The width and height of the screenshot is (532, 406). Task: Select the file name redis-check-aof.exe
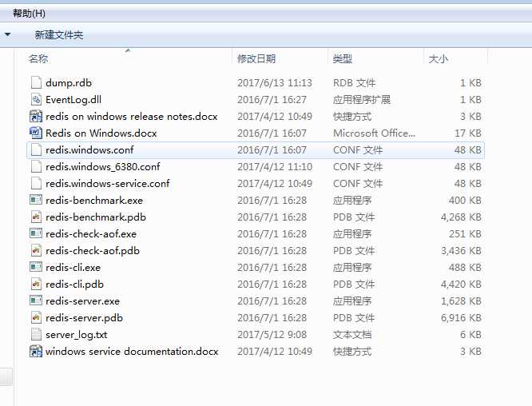click(x=91, y=234)
